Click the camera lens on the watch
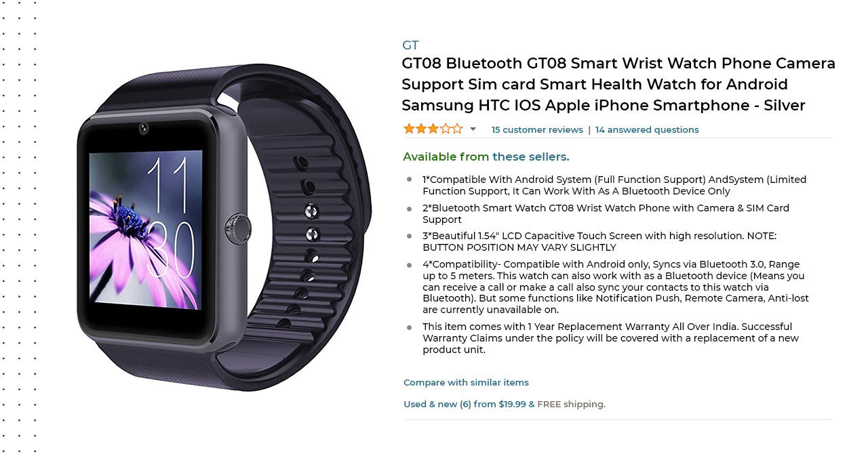The image size is (868, 454). (144, 128)
